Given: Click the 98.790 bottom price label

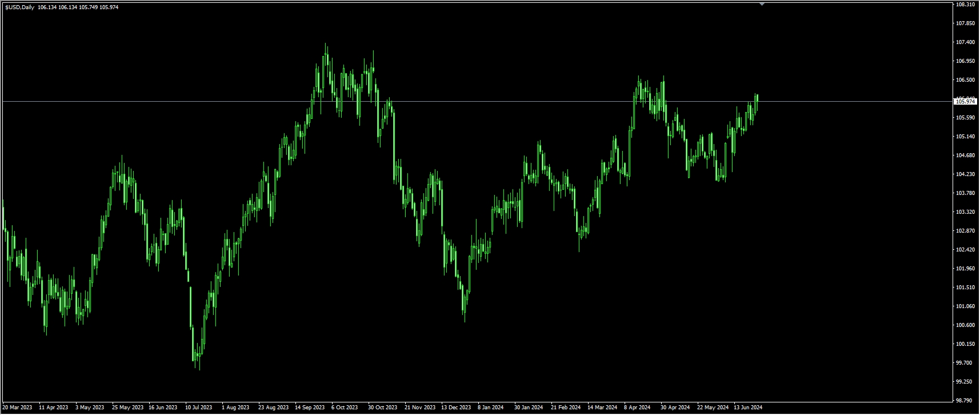Looking at the screenshot, I should [x=965, y=401].
